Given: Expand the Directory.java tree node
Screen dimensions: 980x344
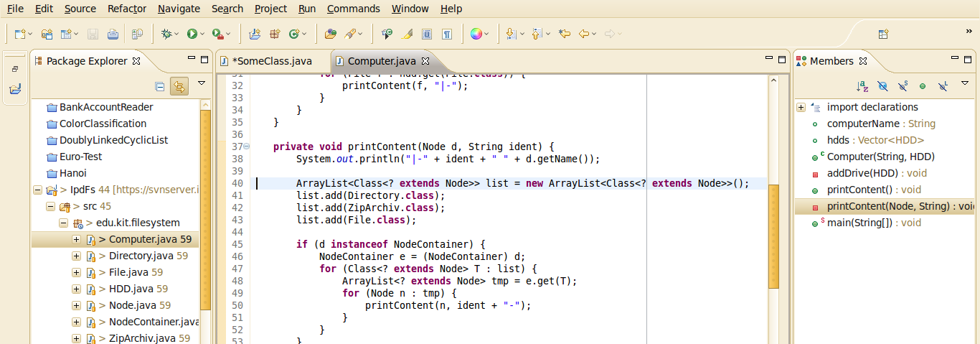Looking at the screenshot, I should (76, 256).
